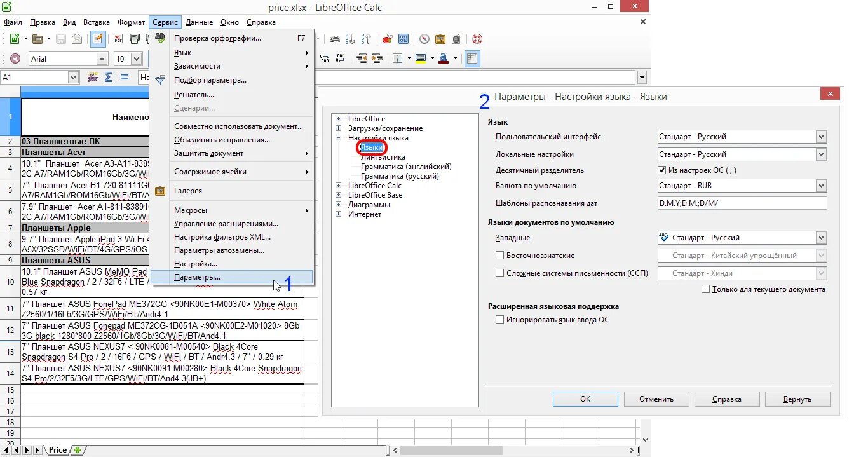
Task: Enable Сложные системы письменности (ССП) checkbox
Action: 499,273
